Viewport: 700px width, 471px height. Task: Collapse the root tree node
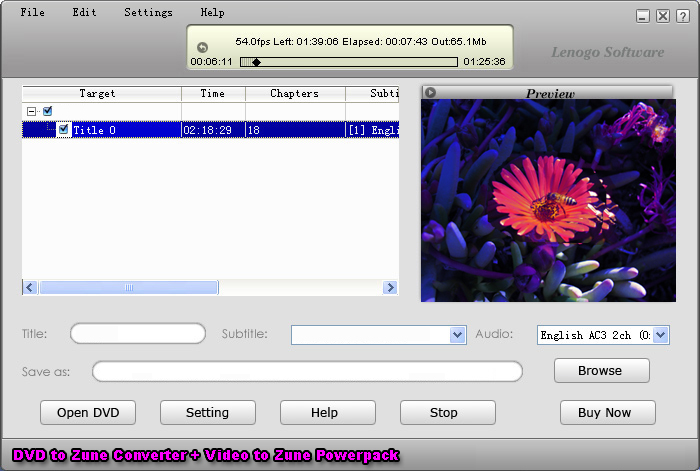(31, 112)
